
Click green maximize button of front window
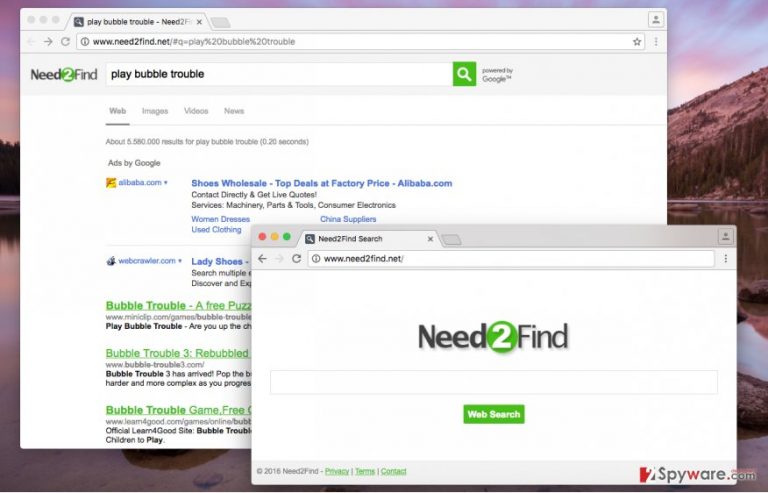[287, 237]
